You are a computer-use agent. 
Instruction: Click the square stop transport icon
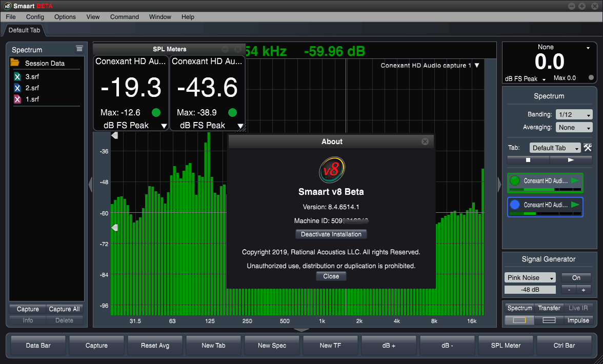(x=528, y=160)
